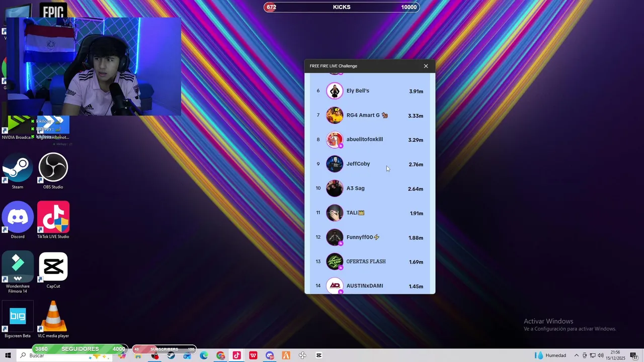The height and width of the screenshot is (362, 644).
Task: Open NVIDIA Broadcast desktop shortcut
Action: 18,128
